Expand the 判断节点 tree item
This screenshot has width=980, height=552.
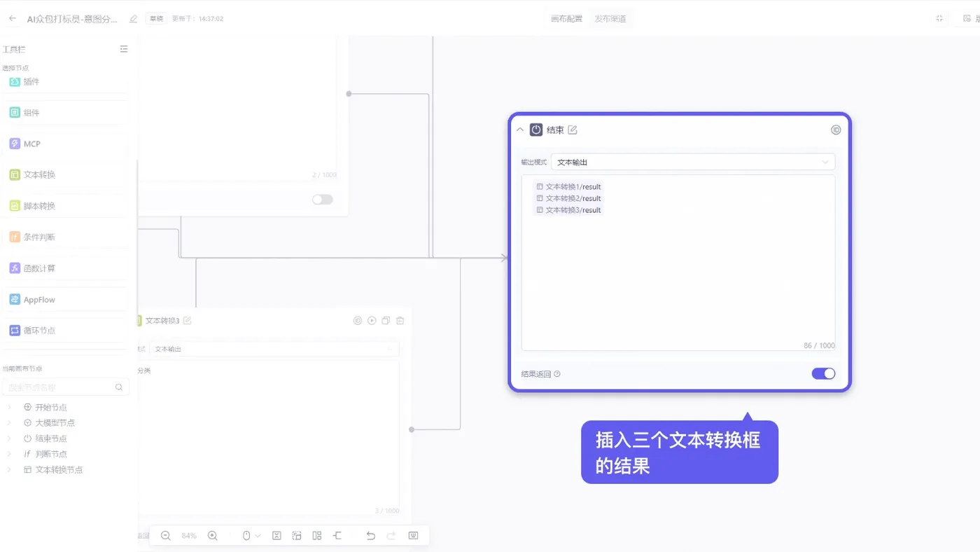pos(9,454)
